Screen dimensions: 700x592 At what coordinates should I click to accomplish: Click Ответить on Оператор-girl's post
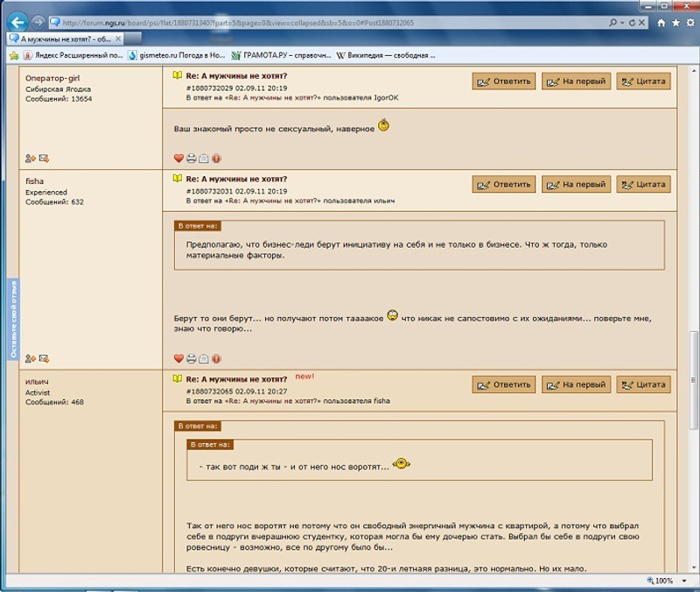pyautogui.click(x=504, y=81)
